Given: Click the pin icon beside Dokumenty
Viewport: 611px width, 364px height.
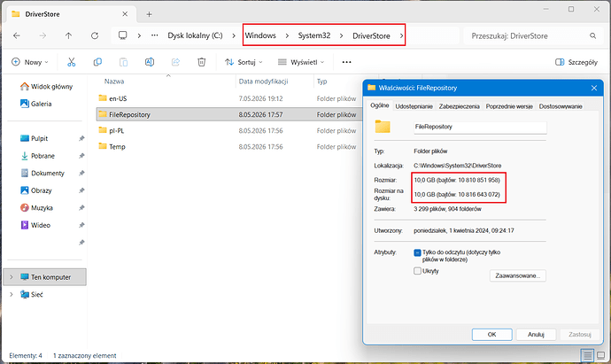Looking at the screenshot, I should click(x=81, y=173).
